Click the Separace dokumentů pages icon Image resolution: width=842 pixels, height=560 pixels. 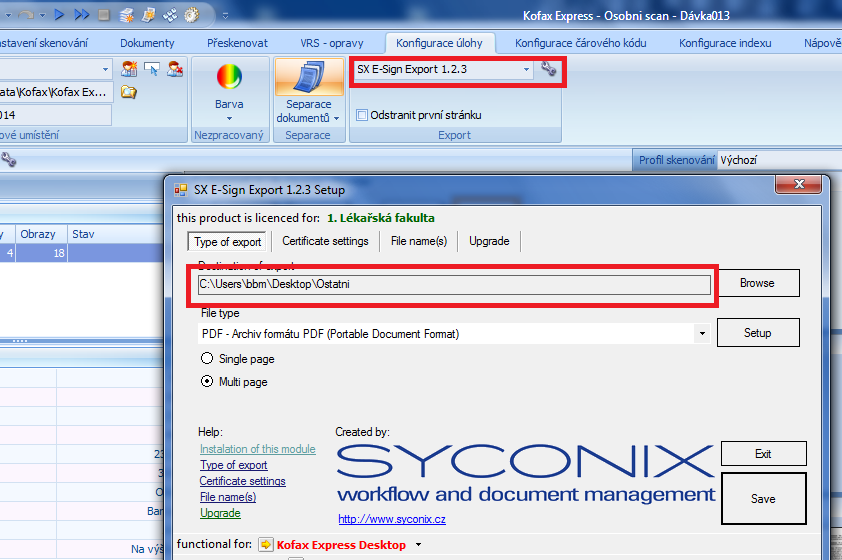coord(309,77)
